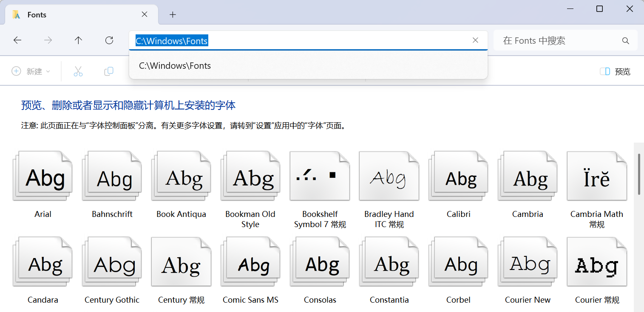This screenshot has height=312, width=644.
Task: Click the Cambria name label
Action: tap(528, 214)
